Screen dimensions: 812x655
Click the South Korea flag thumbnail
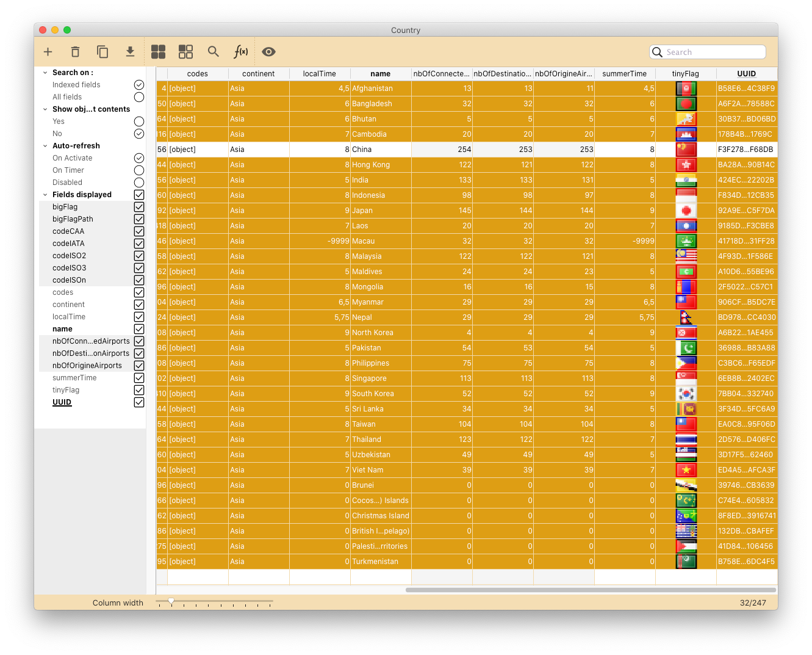[x=686, y=394]
